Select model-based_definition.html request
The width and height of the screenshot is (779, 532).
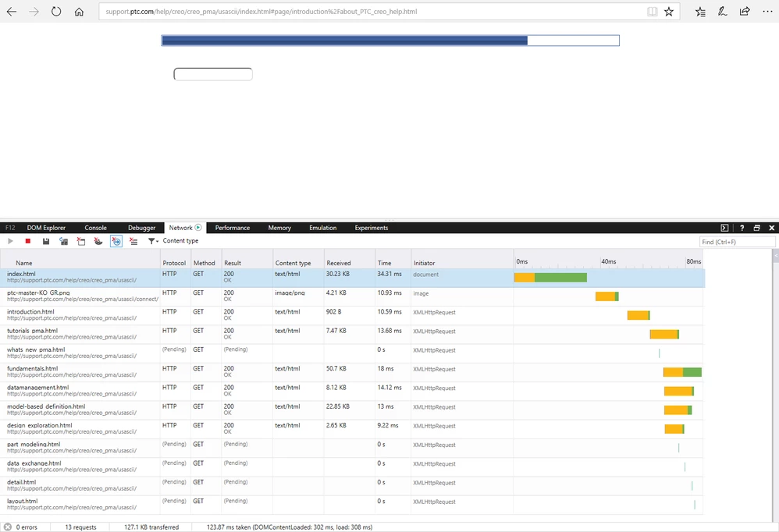(x=352, y=410)
